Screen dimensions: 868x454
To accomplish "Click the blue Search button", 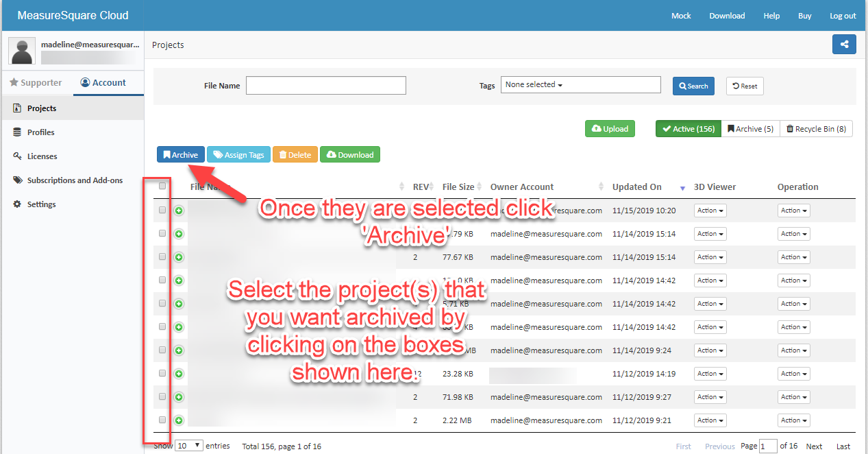I will 693,86.
